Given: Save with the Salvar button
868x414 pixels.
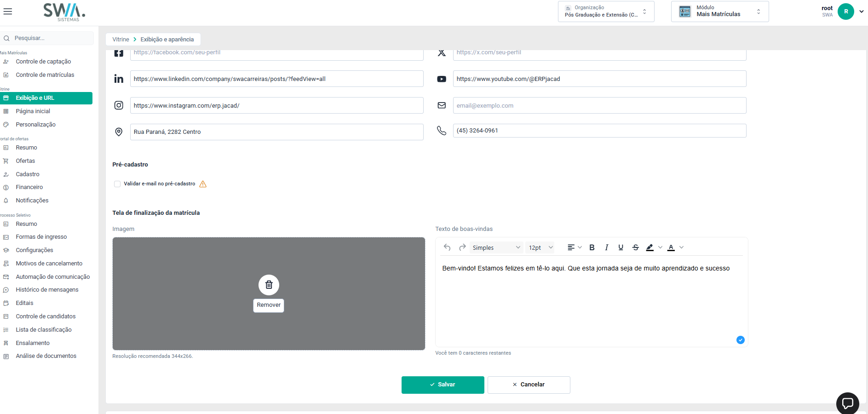Looking at the screenshot, I should pos(443,385).
